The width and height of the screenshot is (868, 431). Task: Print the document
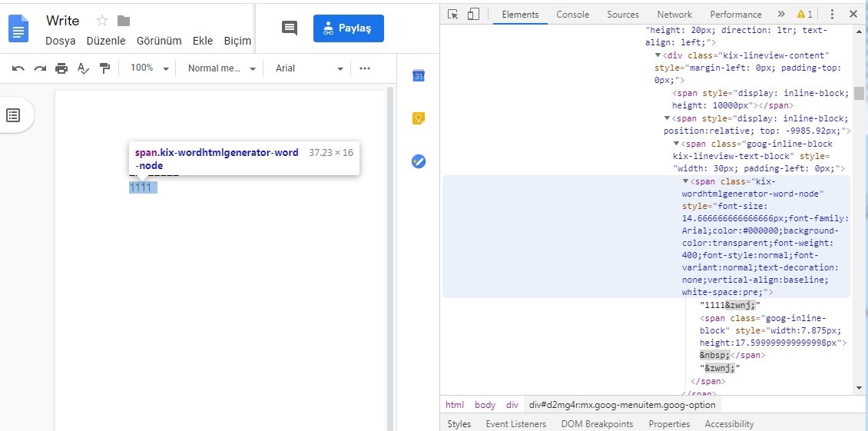pyautogui.click(x=61, y=68)
